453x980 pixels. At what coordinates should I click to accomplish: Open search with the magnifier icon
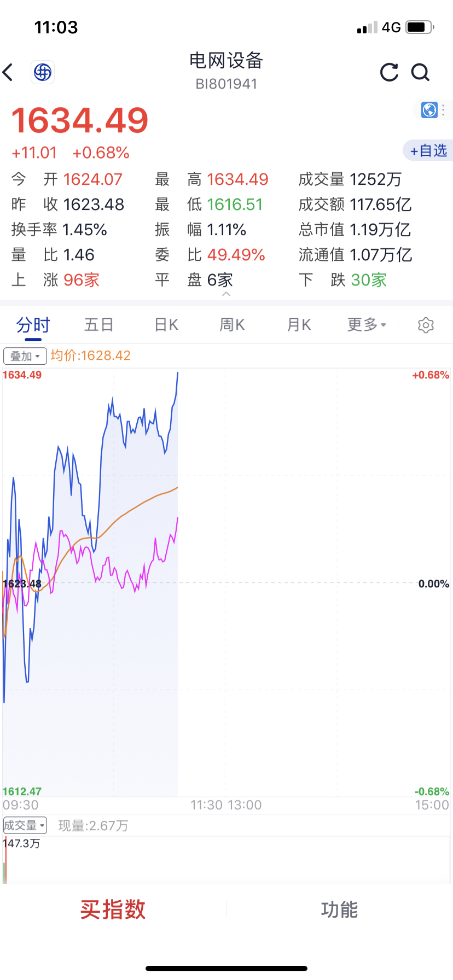[420, 72]
